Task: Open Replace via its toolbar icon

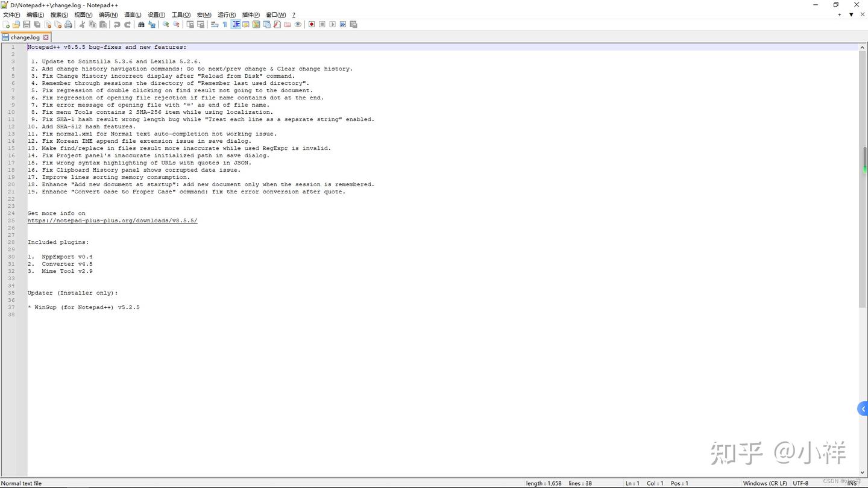Action: tap(152, 25)
